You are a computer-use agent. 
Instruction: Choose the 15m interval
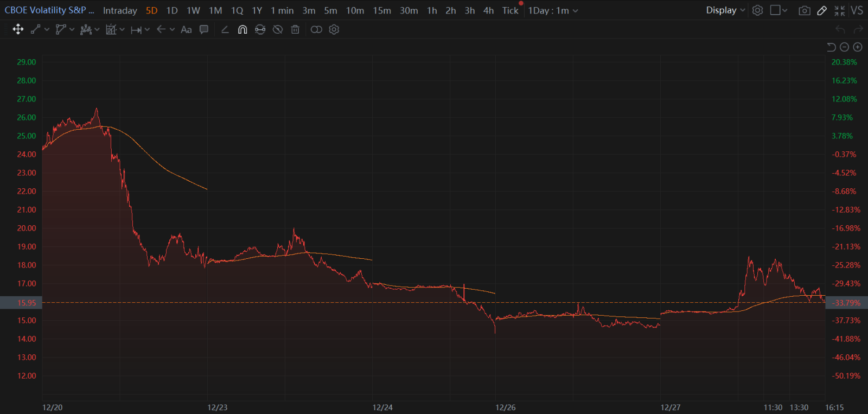(382, 10)
